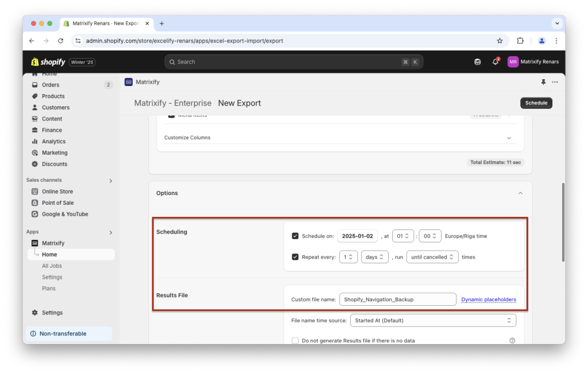Open the days repeat-unit dropdown

pos(374,256)
